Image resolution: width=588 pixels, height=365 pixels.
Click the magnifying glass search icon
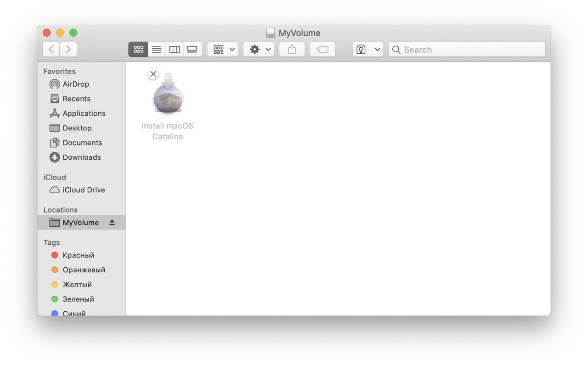(396, 50)
